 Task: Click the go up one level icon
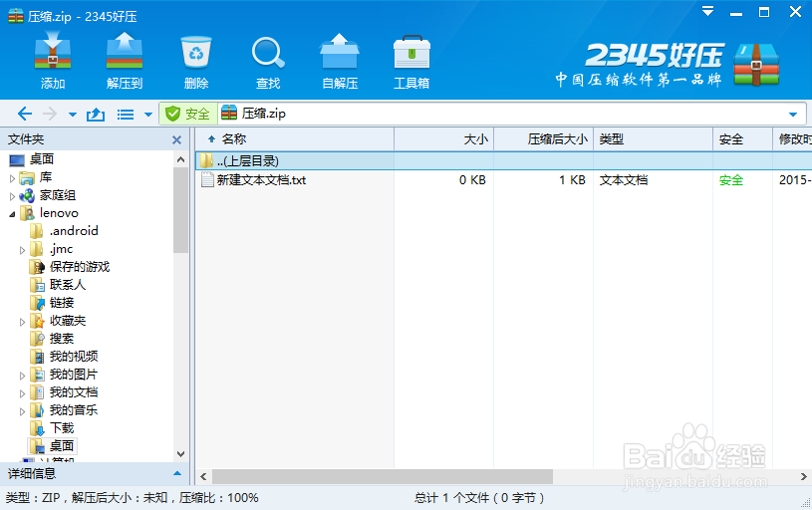(96, 114)
